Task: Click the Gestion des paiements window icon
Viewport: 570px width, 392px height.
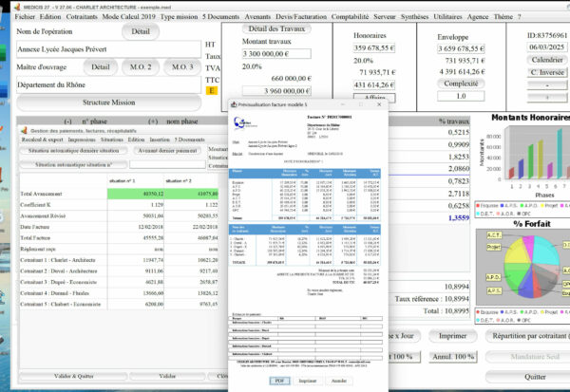Action: point(25,130)
